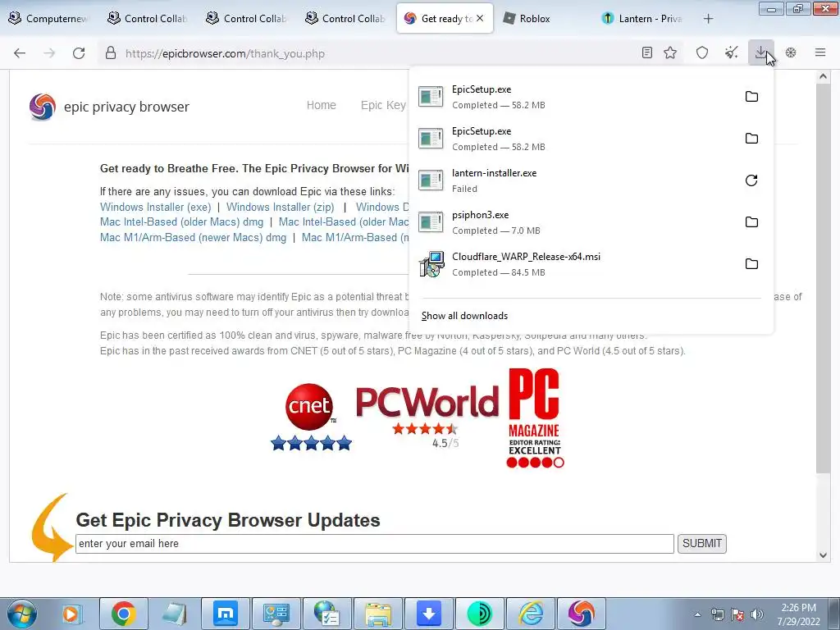Open Internet Explorer from taskbar
840x630 pixels.
click(x=531, y=614)
